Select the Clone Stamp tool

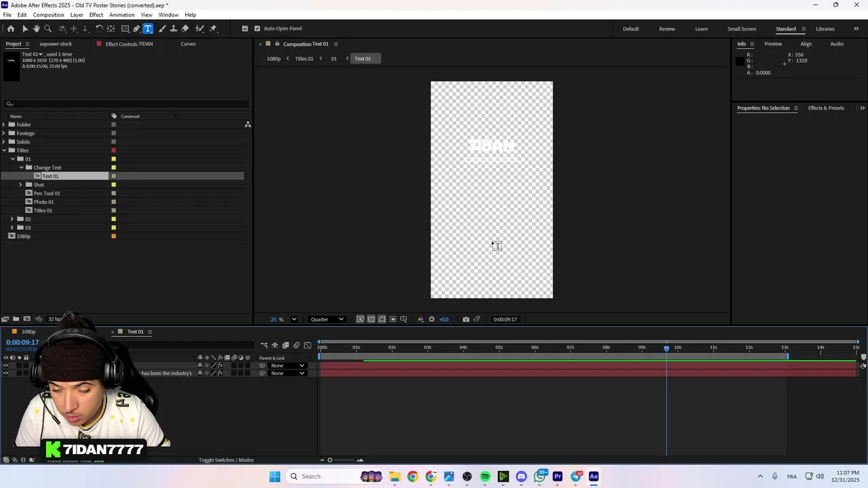pyautogui.click(x=174, y=28)
